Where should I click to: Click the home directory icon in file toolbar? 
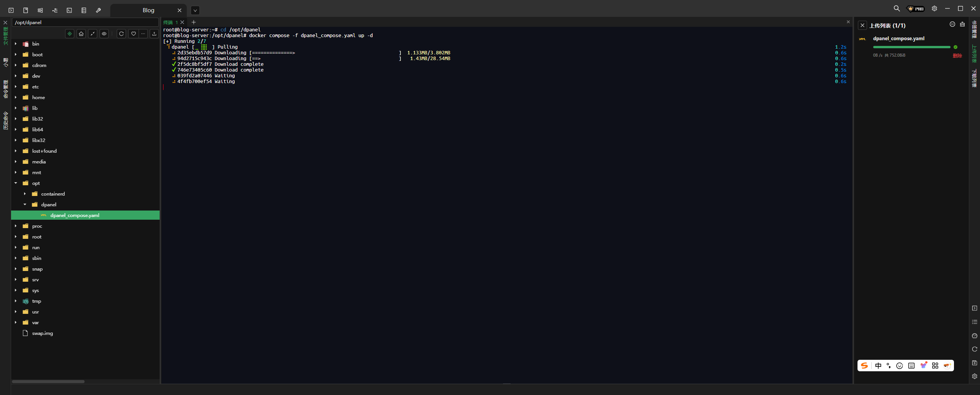pyautogui.click(x=81, y=34)
